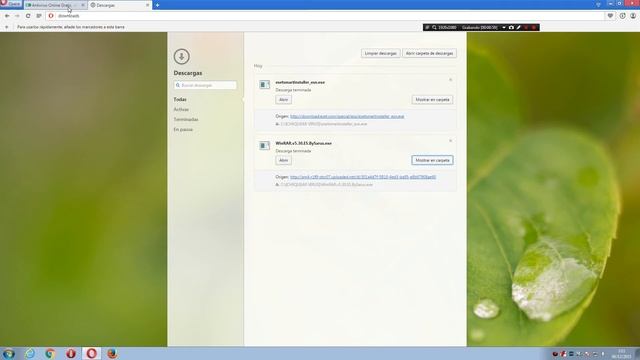This screenshot has width=640, height=360.
Task: Open the downloads toolbar icon
Action: [622, 16]
